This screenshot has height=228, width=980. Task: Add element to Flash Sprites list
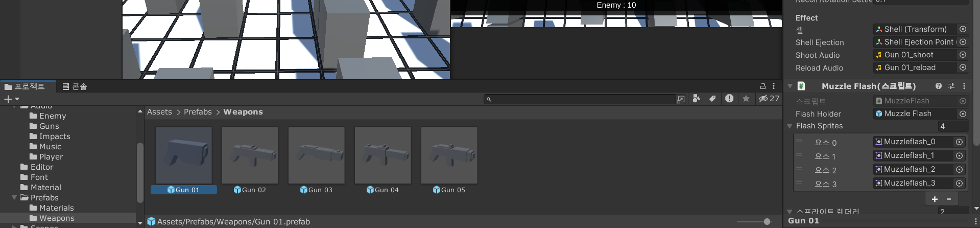tap(935, 199)
